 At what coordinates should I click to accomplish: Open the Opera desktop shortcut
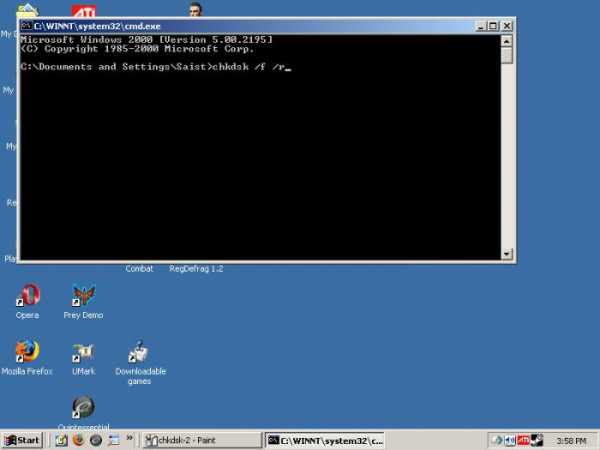click(x=28, y=301)
